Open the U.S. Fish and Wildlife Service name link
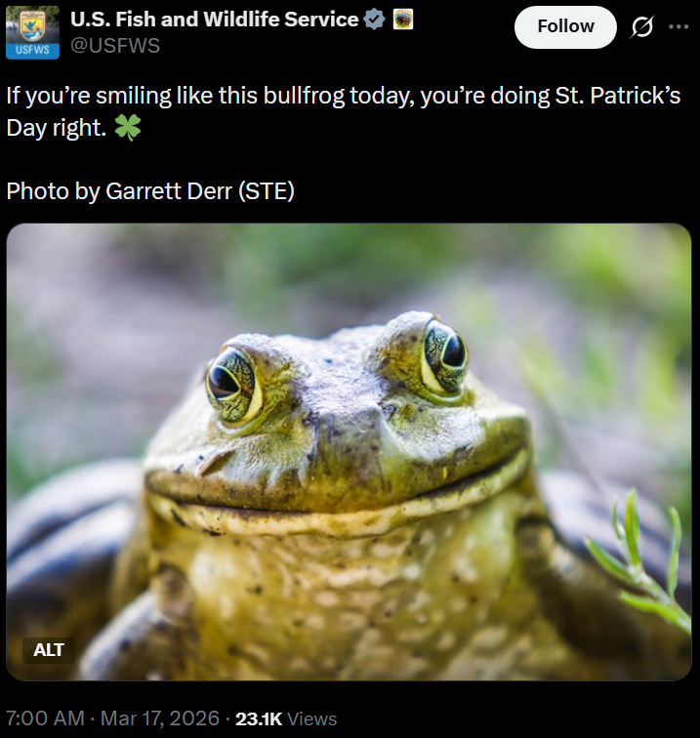The width and height of the screenshot is (700, 738). (x=214, y=20)
